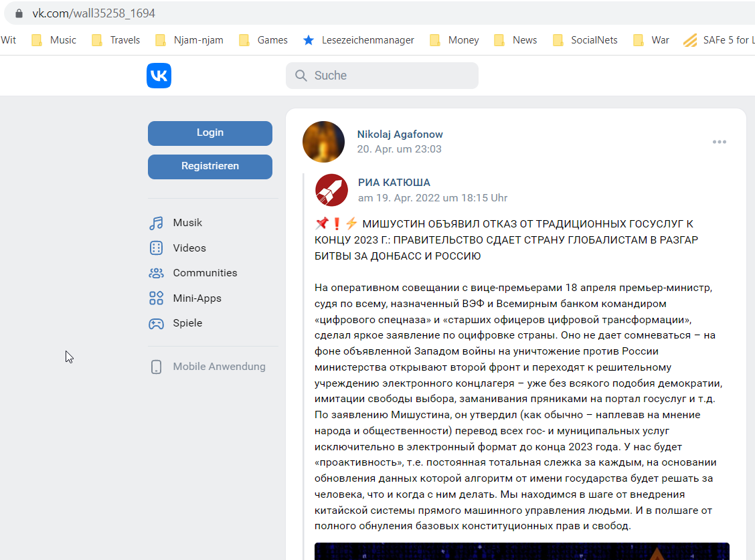Open the Wit bookmark

coord(8,40)
